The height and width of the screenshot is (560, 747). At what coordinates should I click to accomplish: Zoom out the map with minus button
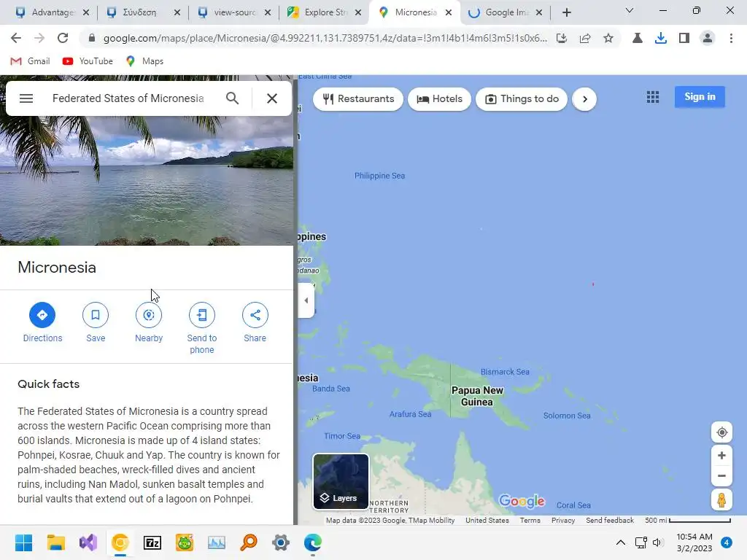721,475
